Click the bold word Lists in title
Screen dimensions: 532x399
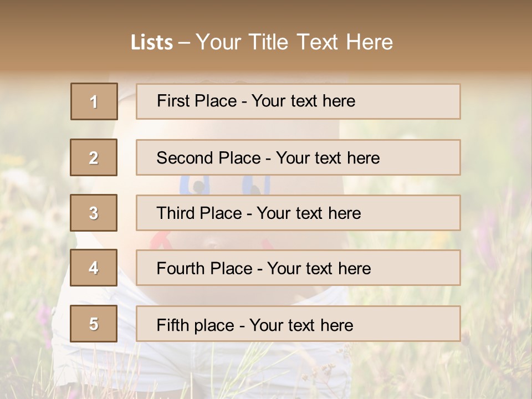point(152,43)
